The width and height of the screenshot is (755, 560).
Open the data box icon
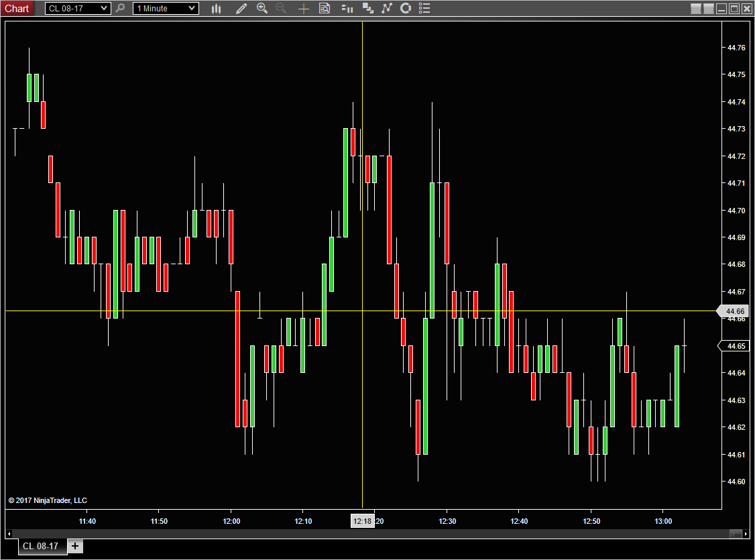[325, 8]
